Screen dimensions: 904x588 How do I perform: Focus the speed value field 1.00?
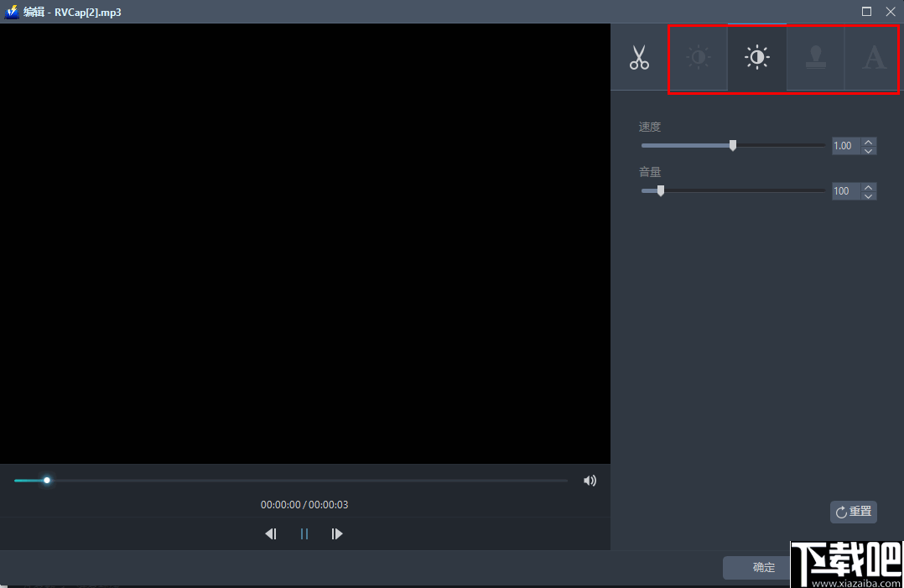846,146
